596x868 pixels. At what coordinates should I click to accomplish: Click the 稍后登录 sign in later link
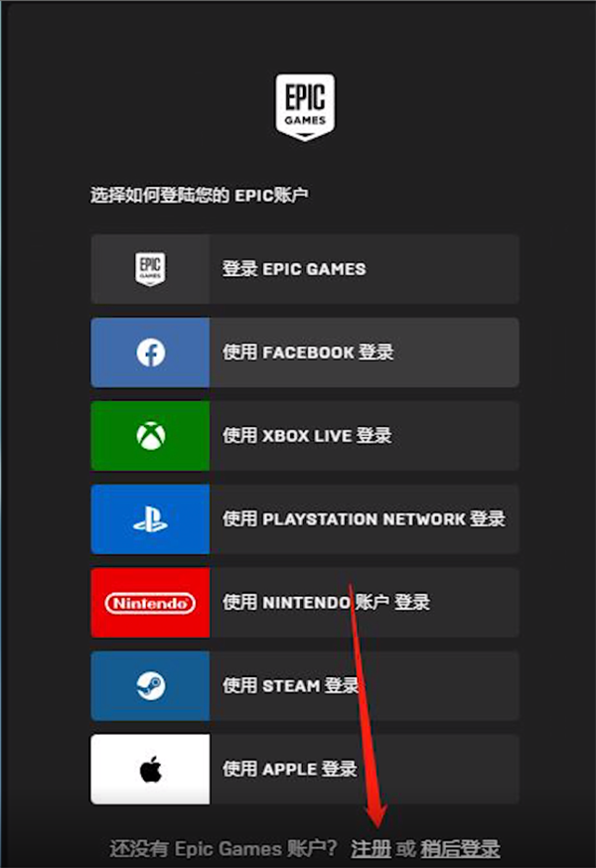coord(460,848)
